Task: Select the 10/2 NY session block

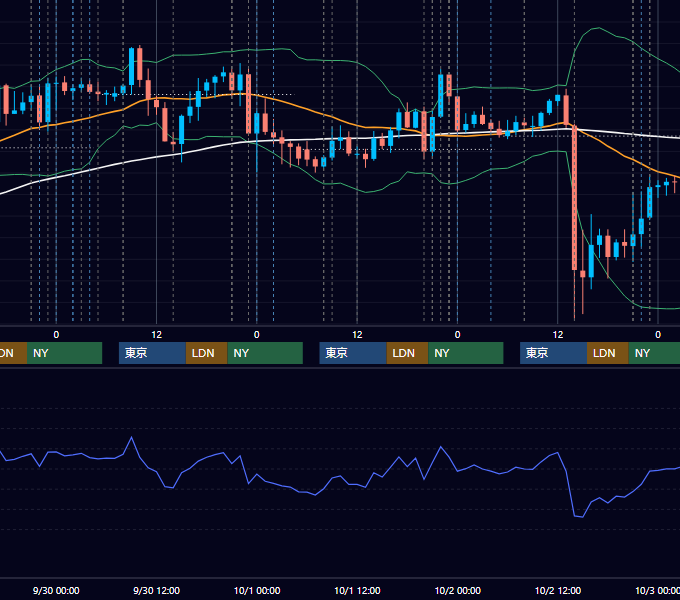Action: point(654,353)
